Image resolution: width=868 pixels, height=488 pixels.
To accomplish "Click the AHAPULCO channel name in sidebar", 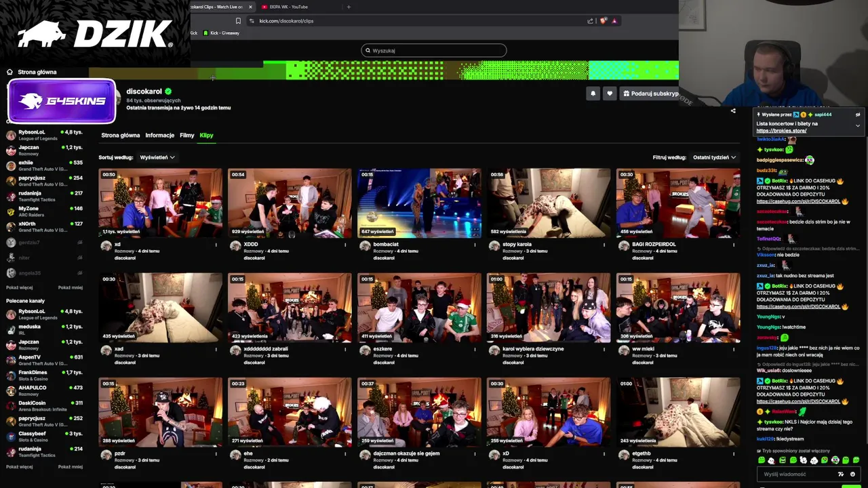I will (x=33, y=388).
